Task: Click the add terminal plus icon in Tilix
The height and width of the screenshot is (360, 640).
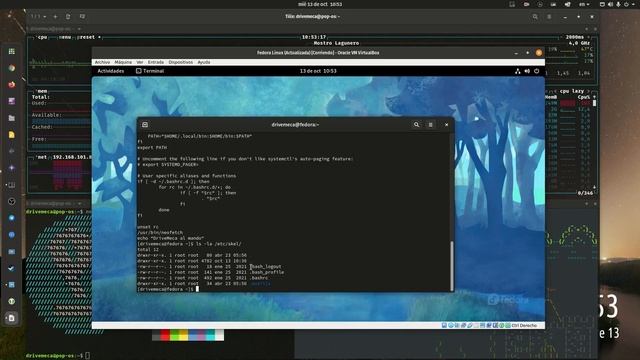Action: coord(56,17)
